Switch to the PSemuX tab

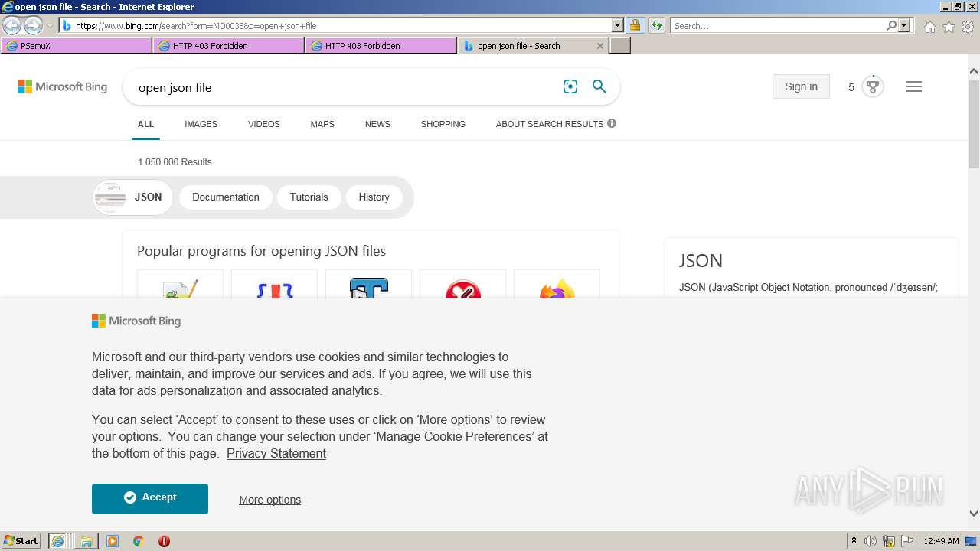coord(77,46)
